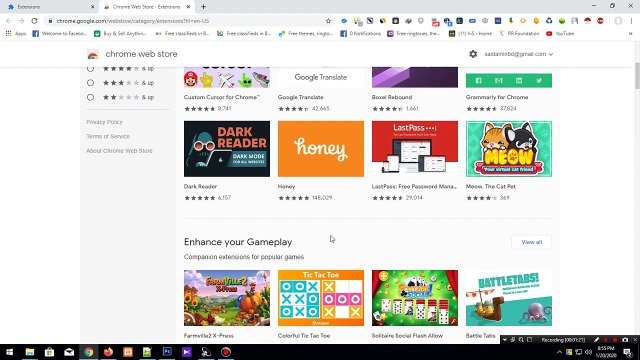Open Boxel Rebound title link
This screenshot has height=360, width=640.
click(392, 97)
